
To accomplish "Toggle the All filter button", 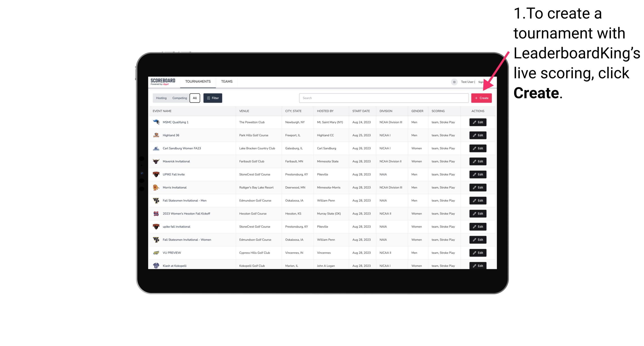I will click(195, 98).
